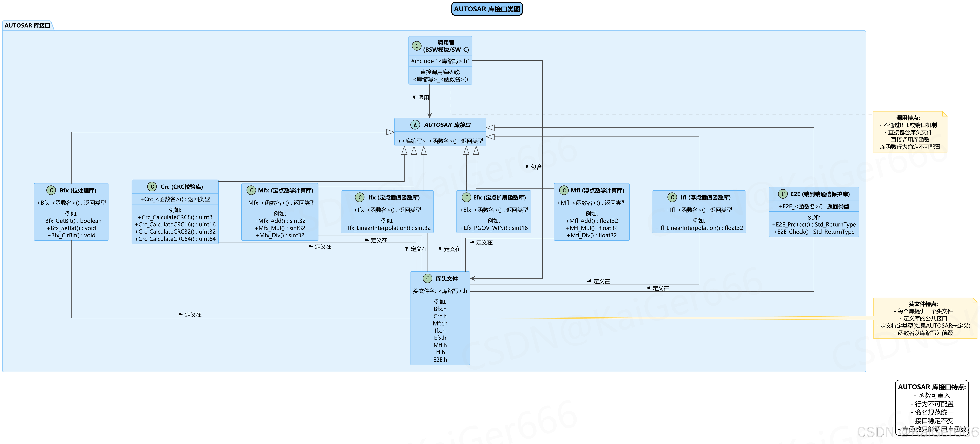Select +Mfx_Div() : sint32 method
Screen dimensions: 980x444
point(280,235)
